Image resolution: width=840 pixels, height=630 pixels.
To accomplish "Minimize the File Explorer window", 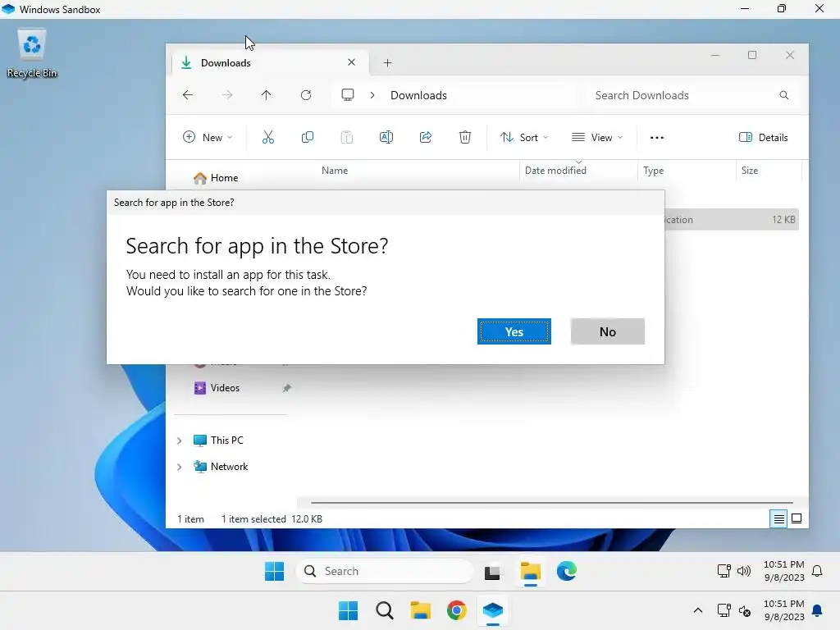I will (x=715, y=55).
